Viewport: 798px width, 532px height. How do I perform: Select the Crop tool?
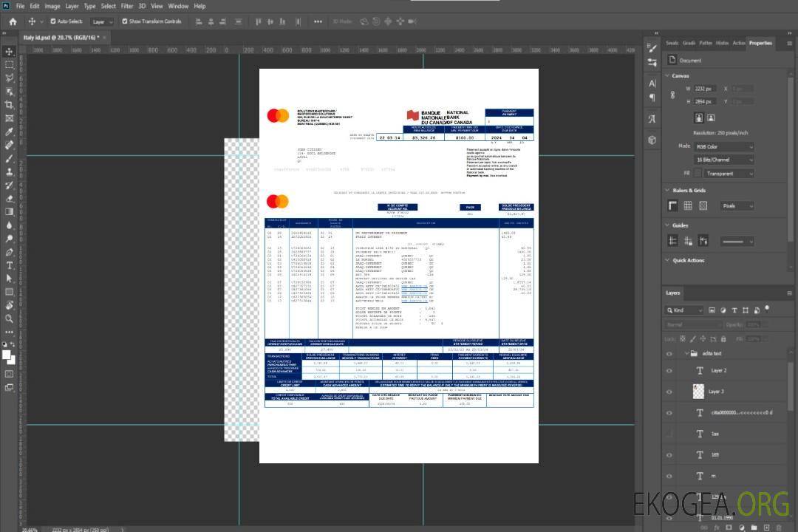(9, 105)
